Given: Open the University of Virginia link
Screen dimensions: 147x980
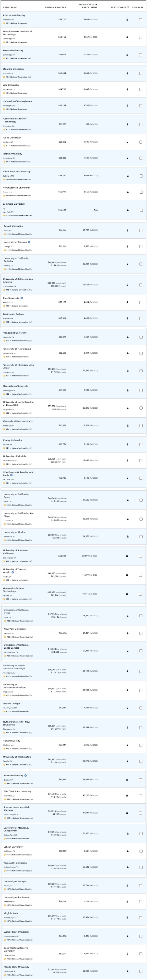Looking at the screenshot, I should pos(15,456).
